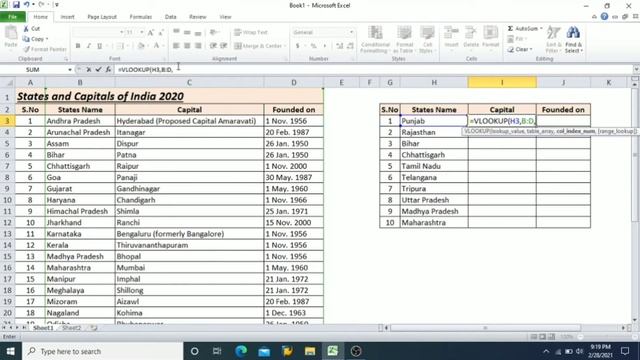640x360 pixels.
Task: Toggle Bold formatting
Action: pyautogui.click(x=78, y=46)
